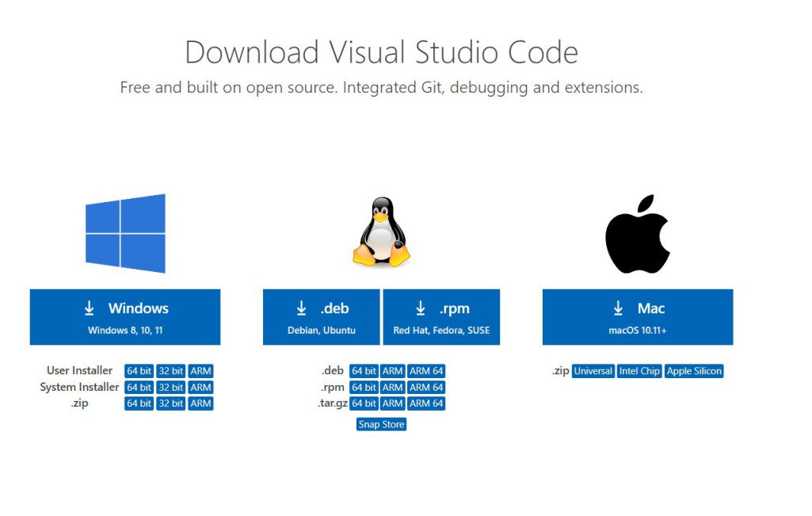The width and height of the screenshot is (812, 516).
Task: Open the Snap Store link
Action: click(381, 424)
